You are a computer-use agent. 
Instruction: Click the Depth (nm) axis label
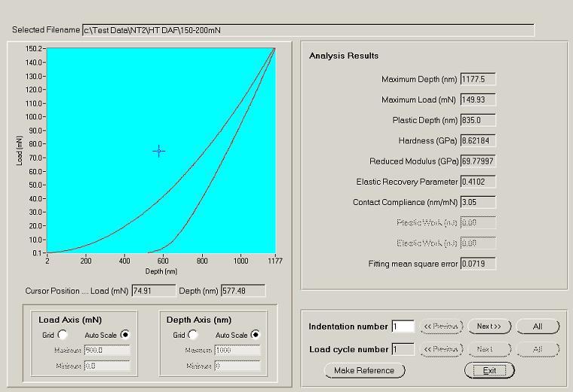click(161, 271)
